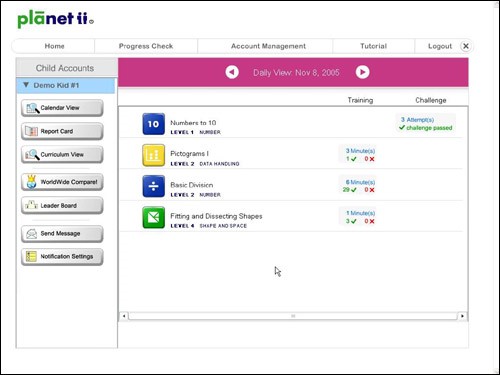Click the horizontal scrollbar right arrow
Screen dimensions: 500x375
(462, 316)
